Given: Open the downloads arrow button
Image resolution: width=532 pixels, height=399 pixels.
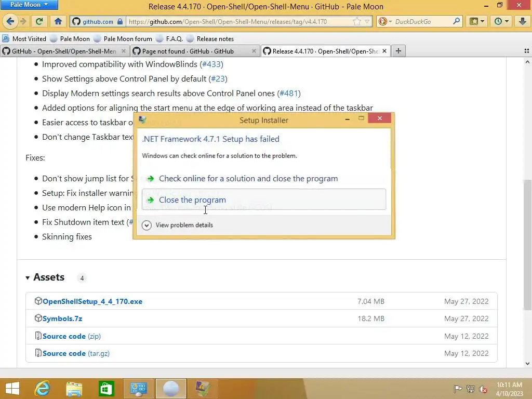Looking at the screenshot, I should click(x=523, y=21).
